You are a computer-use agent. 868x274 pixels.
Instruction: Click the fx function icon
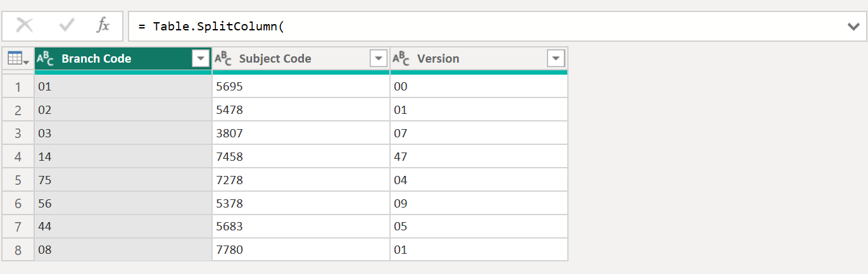(103, 25)
